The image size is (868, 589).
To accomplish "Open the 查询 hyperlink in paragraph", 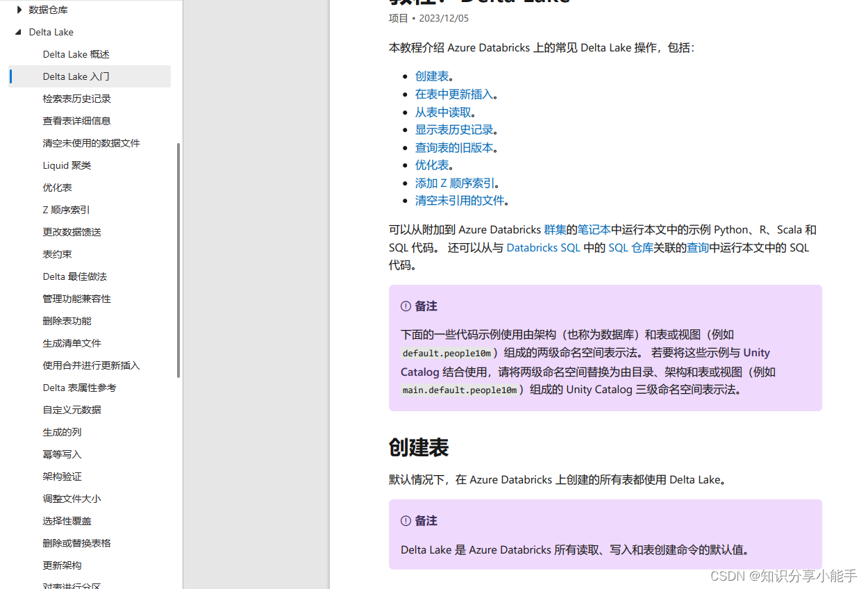I will 698,248.
